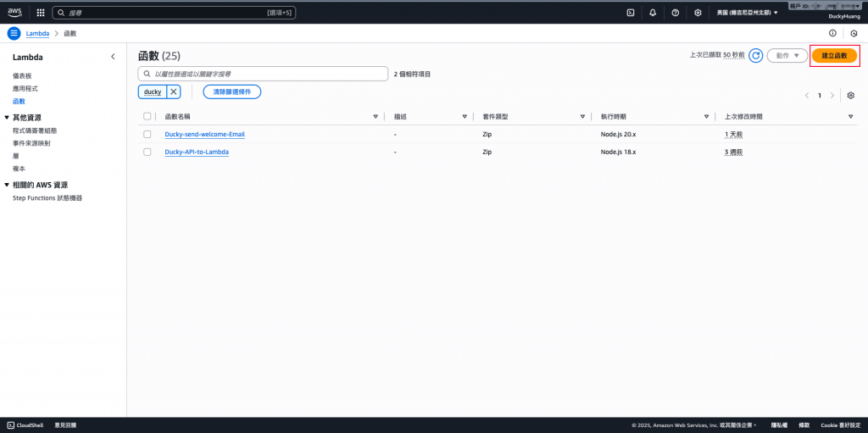The width and height of the screenshot is (868, 433).
Task: Open the 動作 actions dropdown
Action: 787,55
